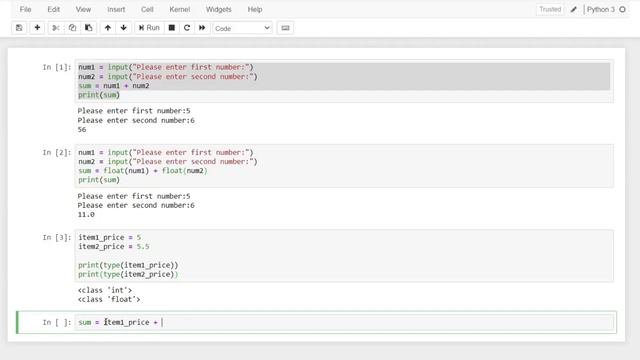Click the output <class 'int'>
Screen dimensions: 640x360
105,290
